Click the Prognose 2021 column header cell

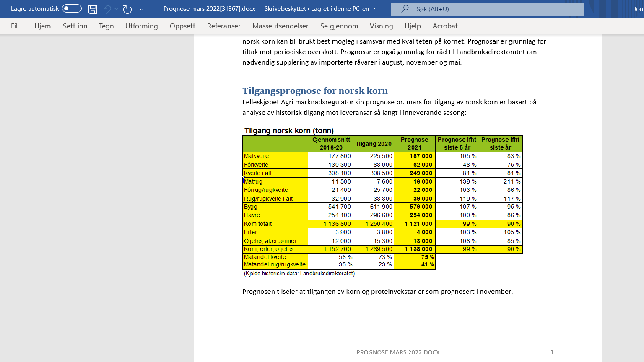[x=414, y=144]
